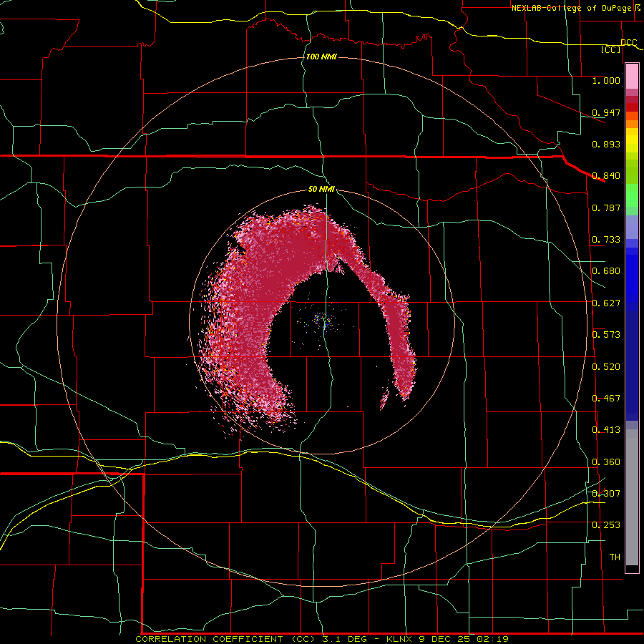Click the 0.413 scale value
Screen dimensions: 644x644
click(606, 430)
